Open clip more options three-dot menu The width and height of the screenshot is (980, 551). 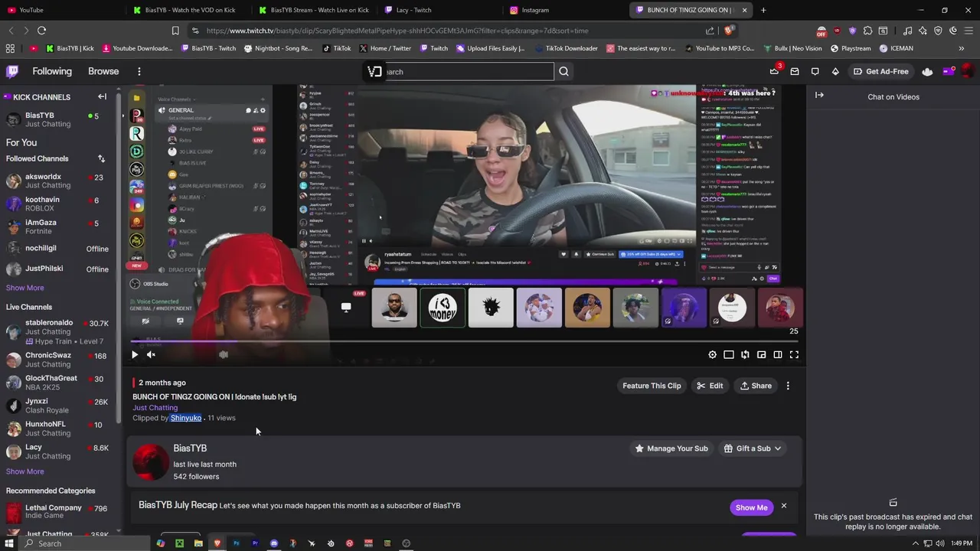788,386
